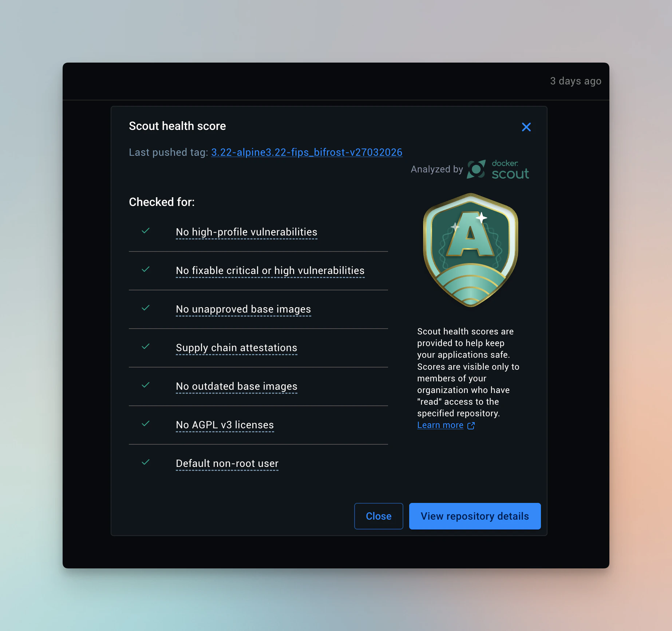Click the grade A health score badge
672x631 pixels.
[470, 251]
